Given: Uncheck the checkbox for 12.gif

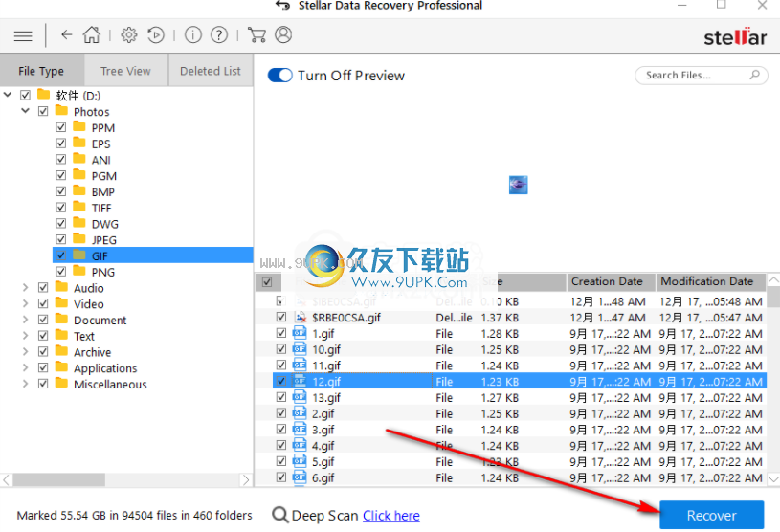Looking at the screenshot, I should point(281,381).
